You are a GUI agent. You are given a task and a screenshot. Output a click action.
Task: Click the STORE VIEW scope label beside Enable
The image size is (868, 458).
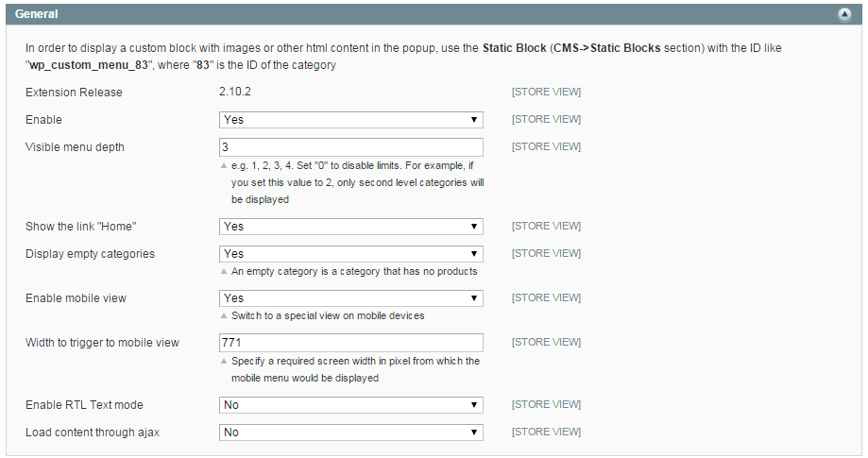pyautogui.click(x=546, y=120)
